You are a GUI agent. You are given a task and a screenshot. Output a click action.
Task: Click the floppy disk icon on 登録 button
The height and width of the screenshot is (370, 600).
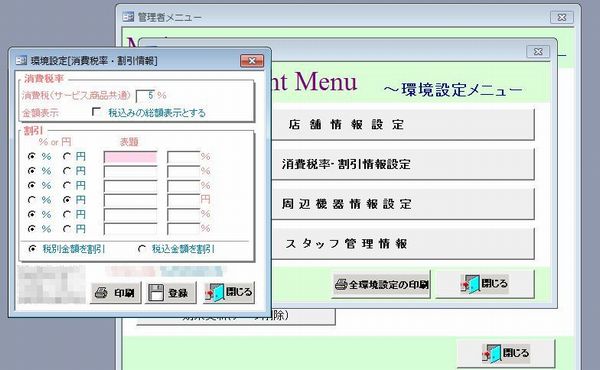(x=155, y=293)
